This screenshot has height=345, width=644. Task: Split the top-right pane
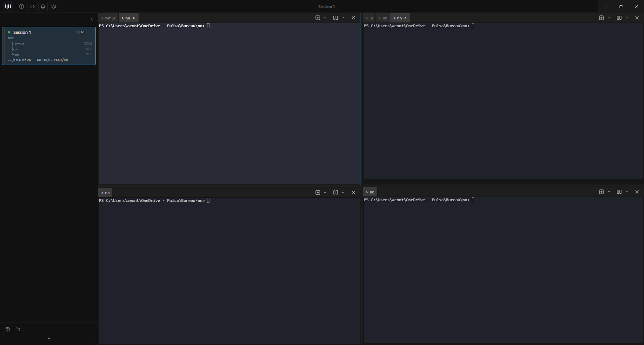[x=619, y=18]
